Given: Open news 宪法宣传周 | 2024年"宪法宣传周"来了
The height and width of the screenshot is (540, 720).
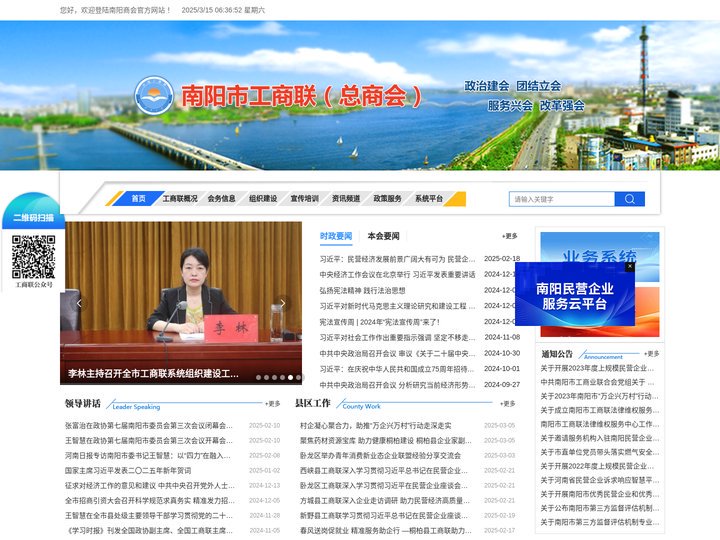Looking at the screenshot, I should 379,322.
